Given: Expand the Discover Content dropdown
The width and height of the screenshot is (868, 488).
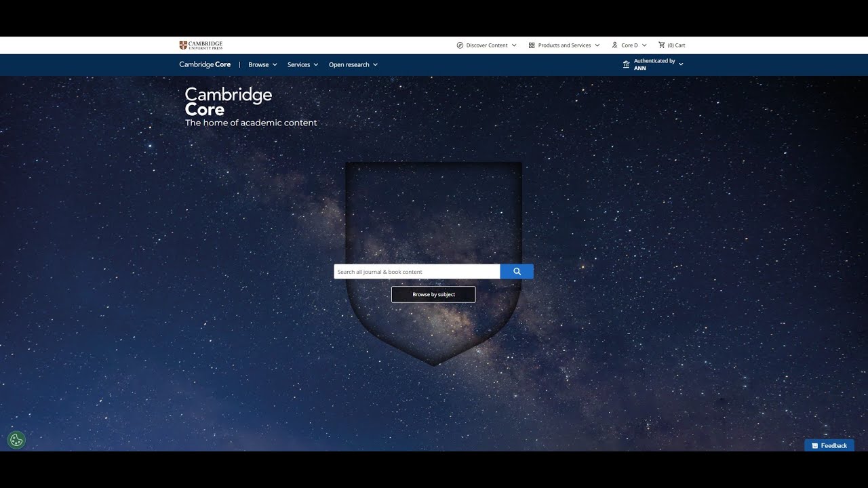Looking at the screenshot, I should coord(487,45).
